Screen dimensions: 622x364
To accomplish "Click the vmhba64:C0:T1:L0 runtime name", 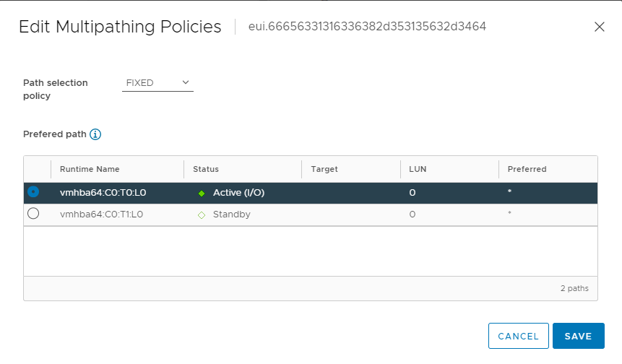I will tap(101, 214).
